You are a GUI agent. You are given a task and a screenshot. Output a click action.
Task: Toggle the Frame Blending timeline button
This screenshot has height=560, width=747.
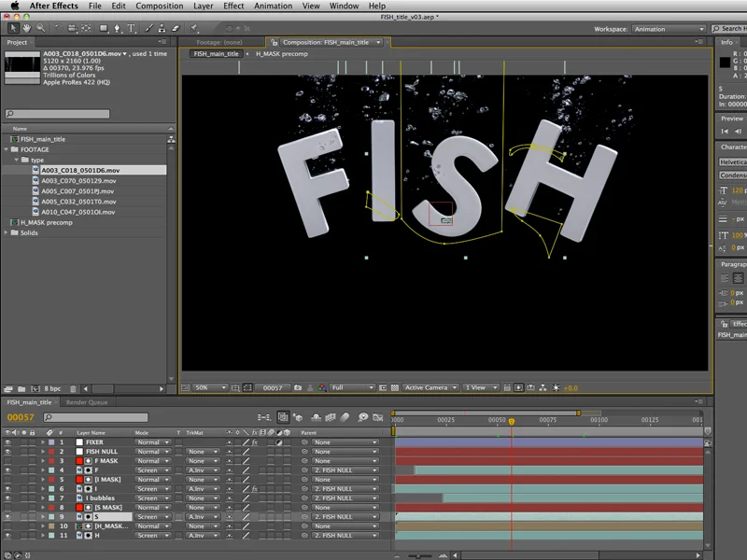click(x=331, y=417)
